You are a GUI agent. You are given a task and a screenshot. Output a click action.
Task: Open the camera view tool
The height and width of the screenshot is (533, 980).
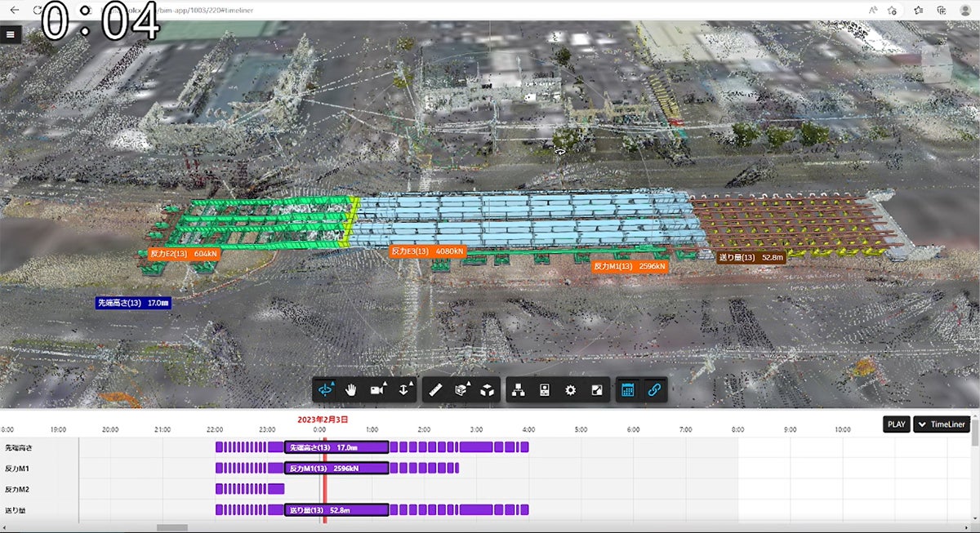point(377,390)
